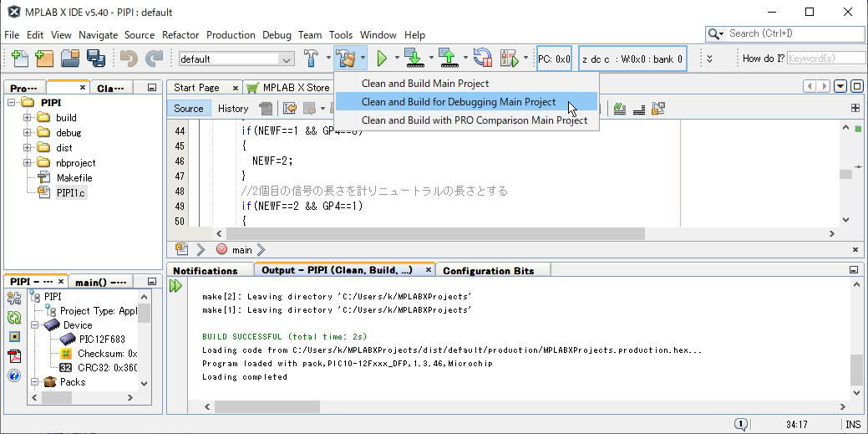Click the Project Properties wrench icon in dashboard
This screenshot has width=868, height=434.
point(14,299)
